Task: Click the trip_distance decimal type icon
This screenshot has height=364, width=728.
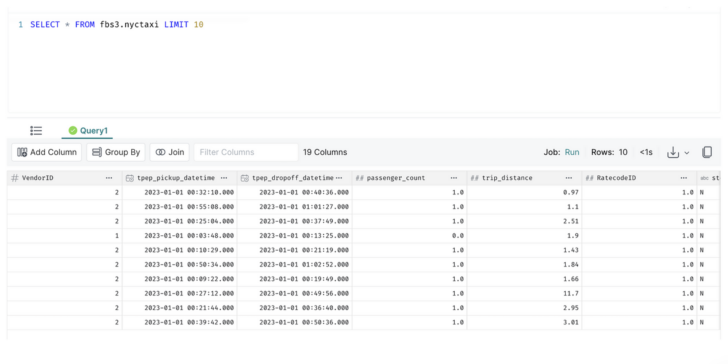Action: point(474,178)
